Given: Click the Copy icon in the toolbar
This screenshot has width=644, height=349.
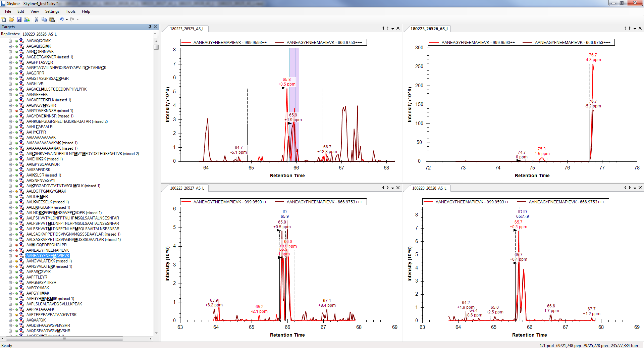Looking at the screenshot, I should (x=44, y=19).
